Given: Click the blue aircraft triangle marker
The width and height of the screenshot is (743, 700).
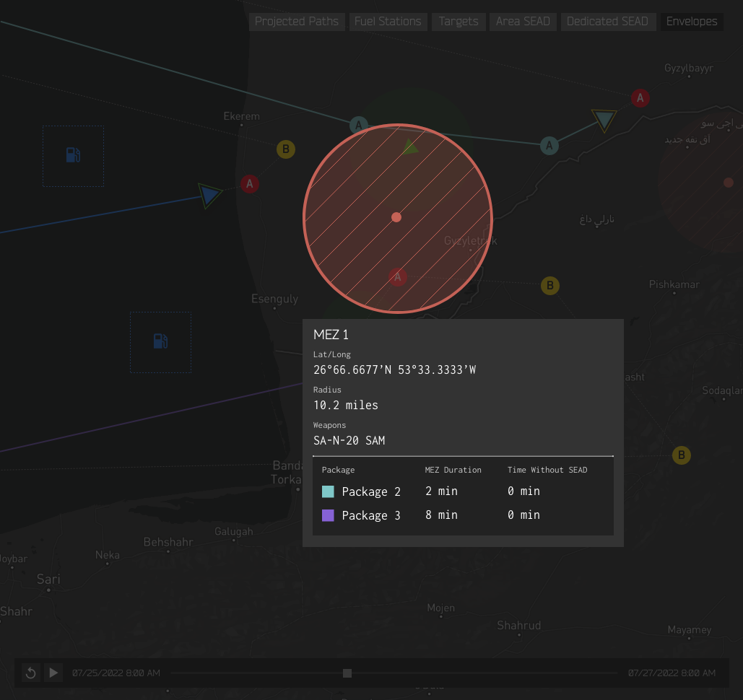Looking at the screenshot, I should (209, 195).
